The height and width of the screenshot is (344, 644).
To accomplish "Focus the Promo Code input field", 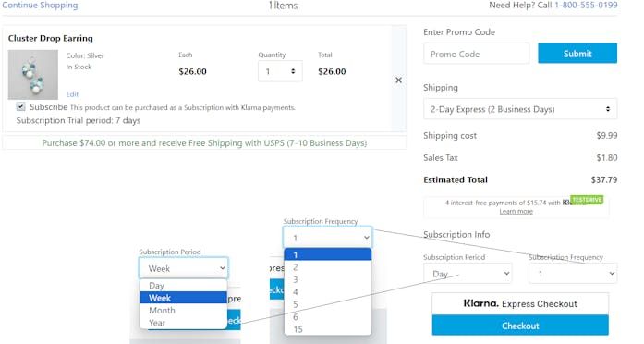I will click(x=477, y=54).
